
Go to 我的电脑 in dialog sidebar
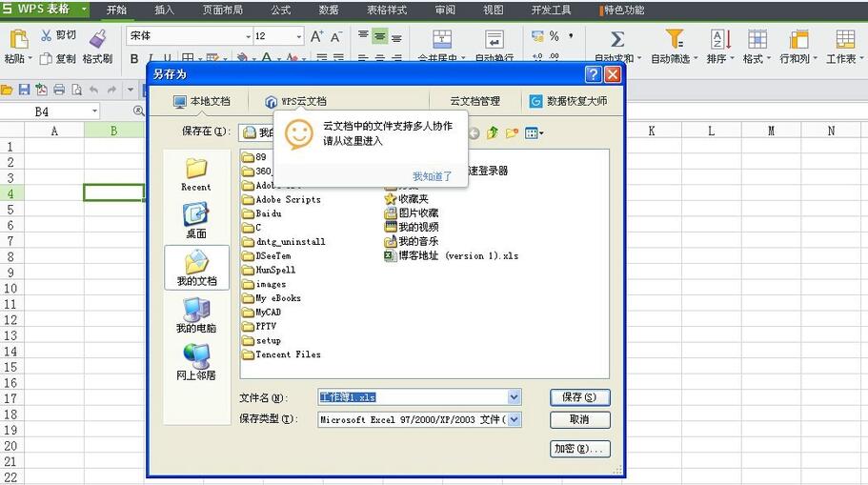tap(196, 315)
